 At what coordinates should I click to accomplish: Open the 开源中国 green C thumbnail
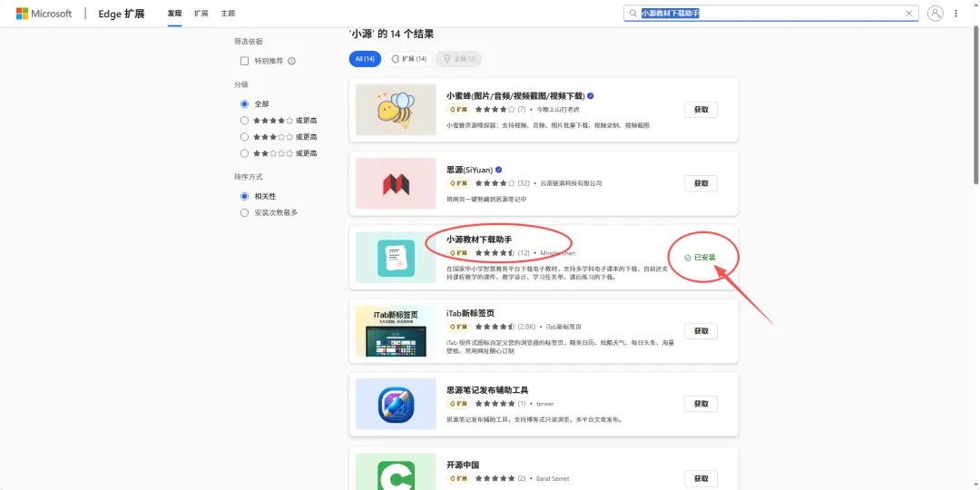coord(396,472)
